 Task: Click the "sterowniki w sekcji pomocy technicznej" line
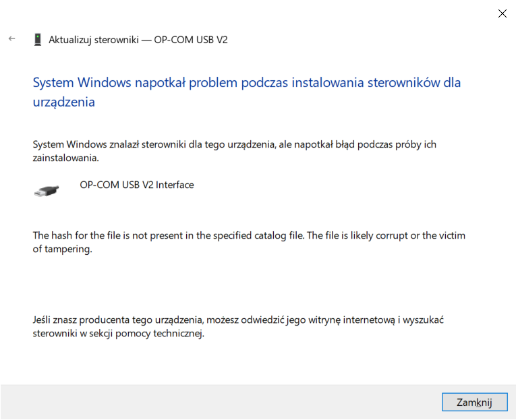(118, 333)
